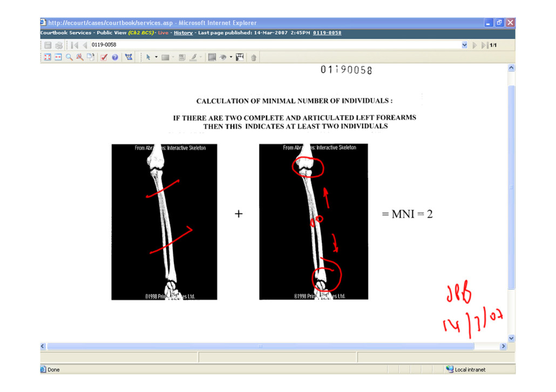Click the 0119-0058 link in header bar

(327, 33)
